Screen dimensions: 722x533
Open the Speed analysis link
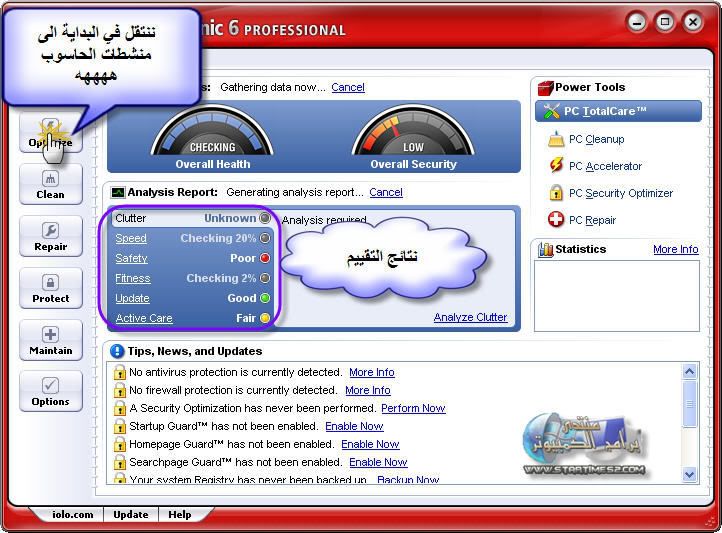(x=131, y=238)
